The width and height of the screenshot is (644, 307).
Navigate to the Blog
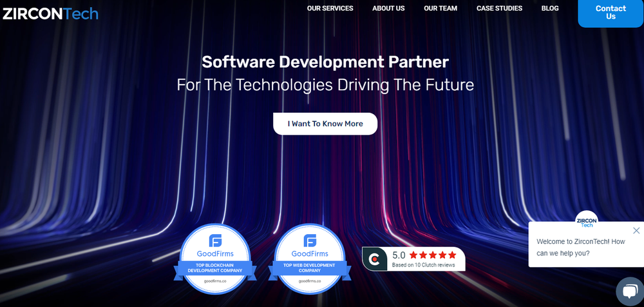(550, 8)
